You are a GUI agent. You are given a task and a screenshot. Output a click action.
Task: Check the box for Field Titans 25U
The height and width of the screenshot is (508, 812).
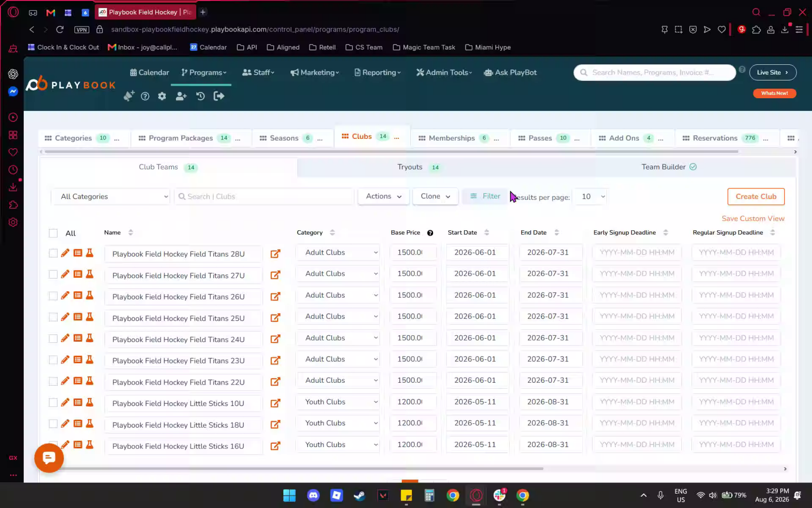[x=53, y=317]
